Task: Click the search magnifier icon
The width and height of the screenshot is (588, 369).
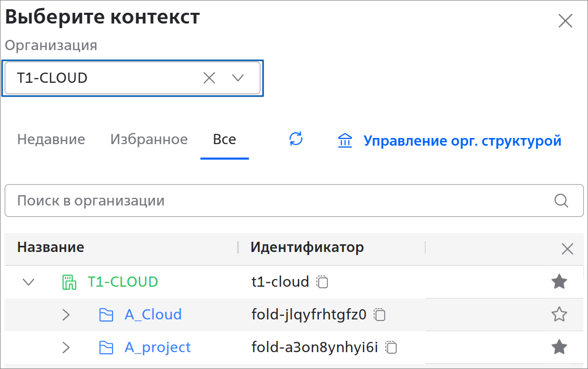Action: (561, 200)
